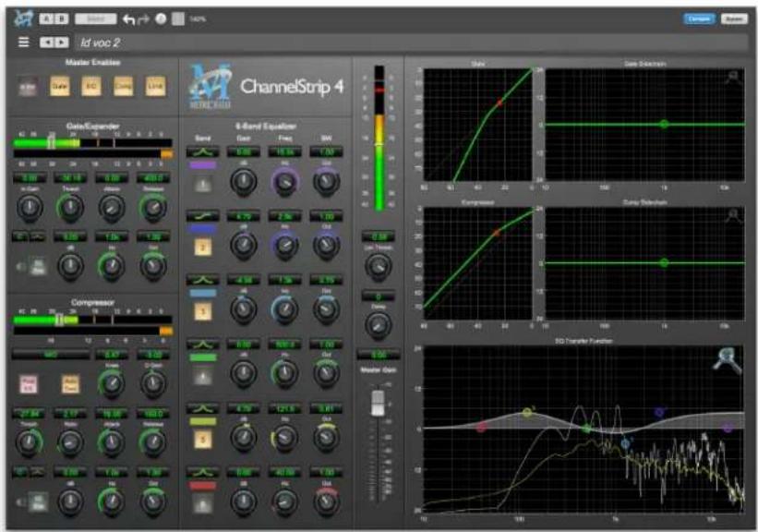
Task: Toggle the dark first button in Master Enables
Action: [28, 87]
